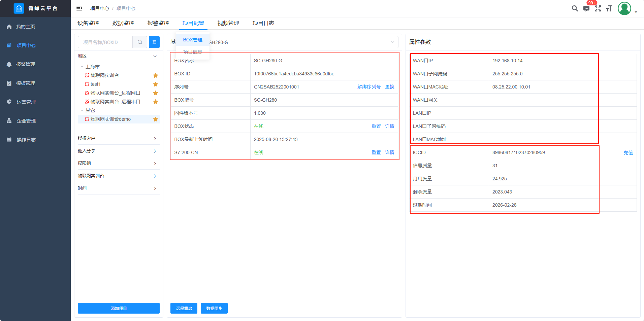Click the blue list view toggle button
The width and height of the screenshot is (644, 321).
[154, 42]
